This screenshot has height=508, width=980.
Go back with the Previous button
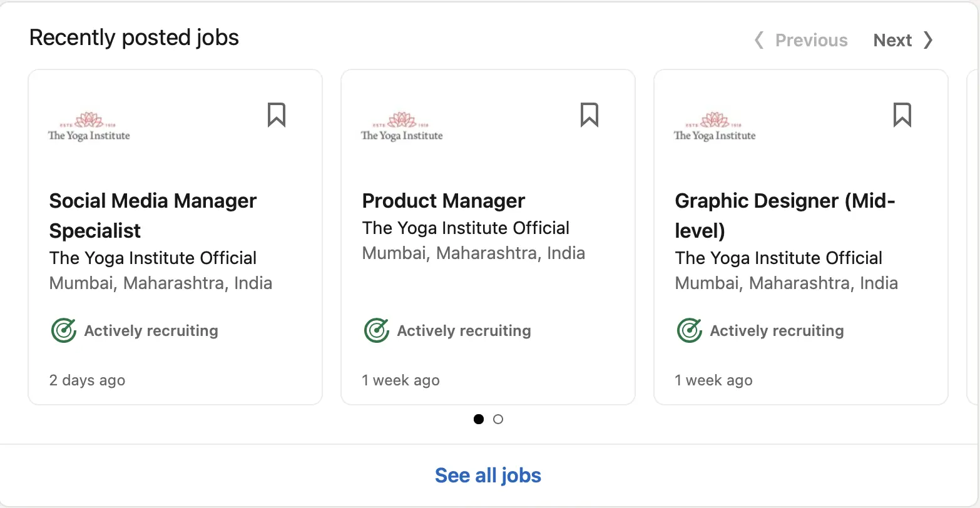(x=800, y=40)
